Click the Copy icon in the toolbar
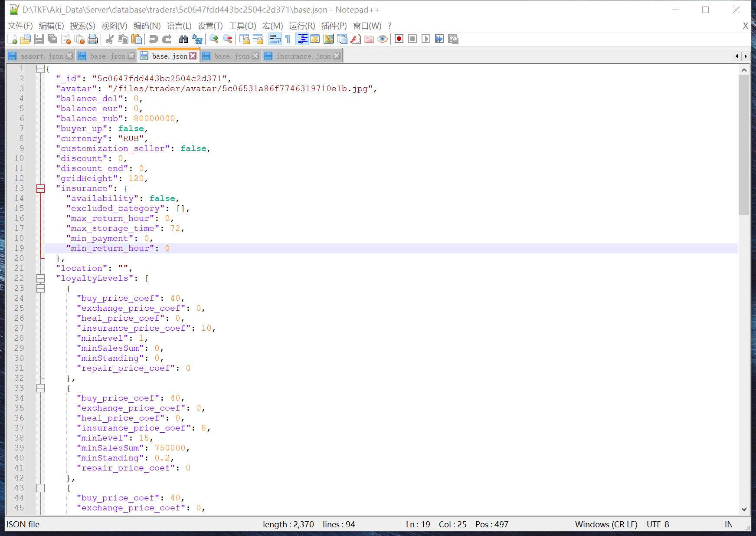 tap(123, 39)
